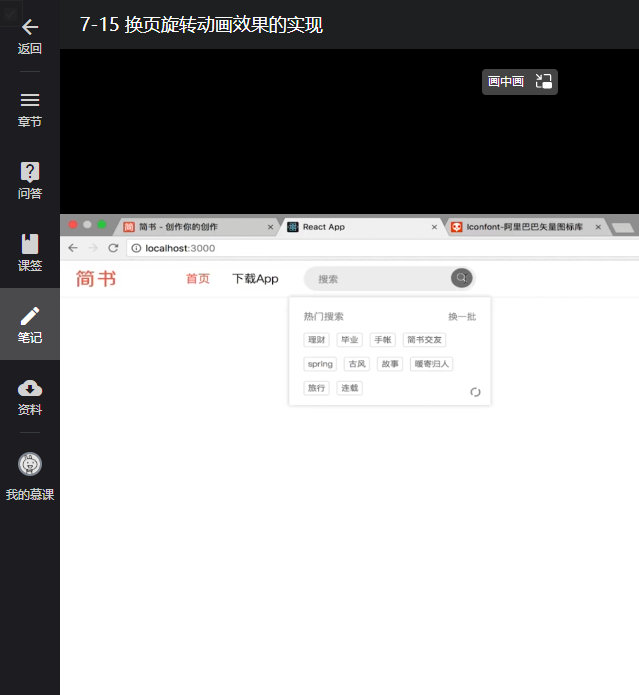The width and height of the screenshot is (639, 695).
Task: Click the localhost:3000 address bar
Action: (x=382, y=248)
